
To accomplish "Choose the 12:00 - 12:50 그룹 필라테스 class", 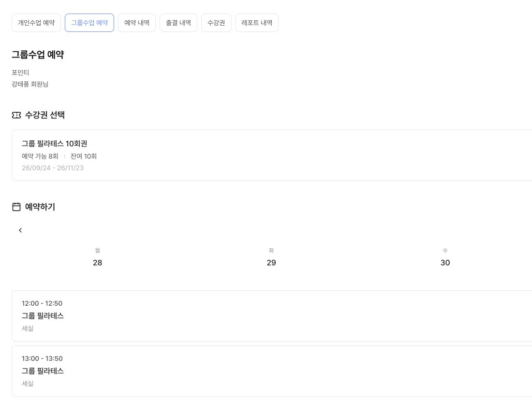I will point(272,316).
